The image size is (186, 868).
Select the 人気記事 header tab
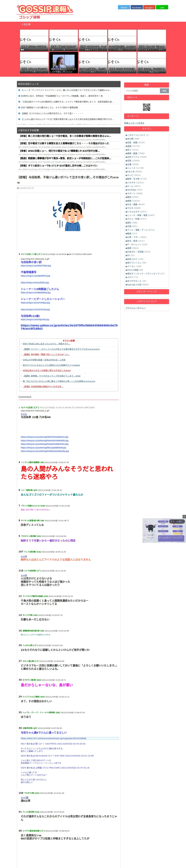point(26,25)
